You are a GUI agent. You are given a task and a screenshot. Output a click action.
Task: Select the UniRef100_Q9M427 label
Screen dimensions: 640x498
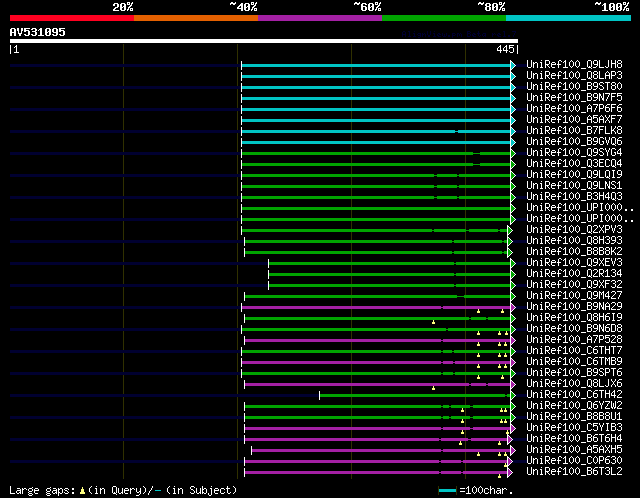point(574,296)
